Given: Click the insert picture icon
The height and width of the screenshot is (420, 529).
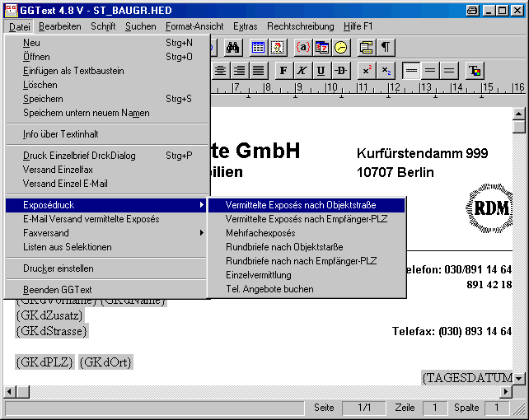Looking at the screenshot, I should (278, 48).
